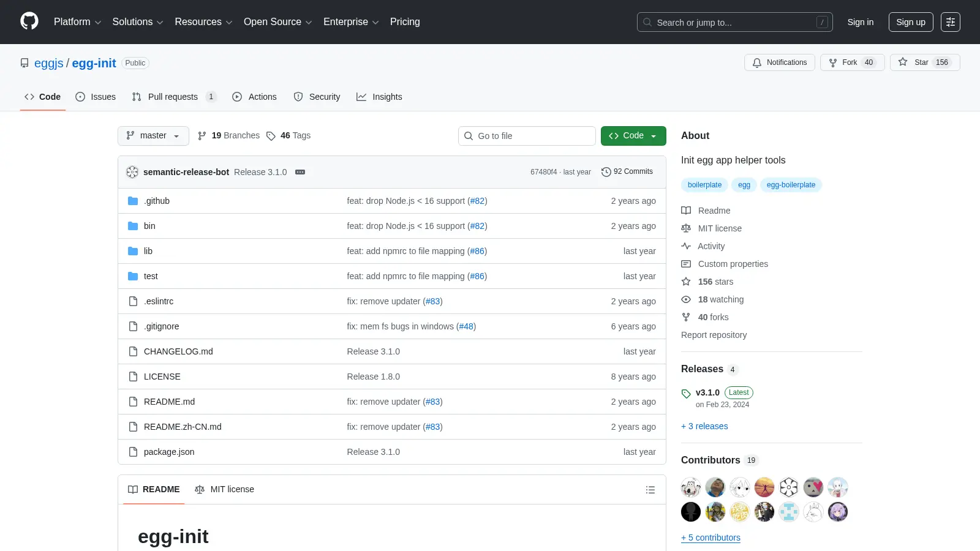Click the first contributor avatar

point(691,487)
